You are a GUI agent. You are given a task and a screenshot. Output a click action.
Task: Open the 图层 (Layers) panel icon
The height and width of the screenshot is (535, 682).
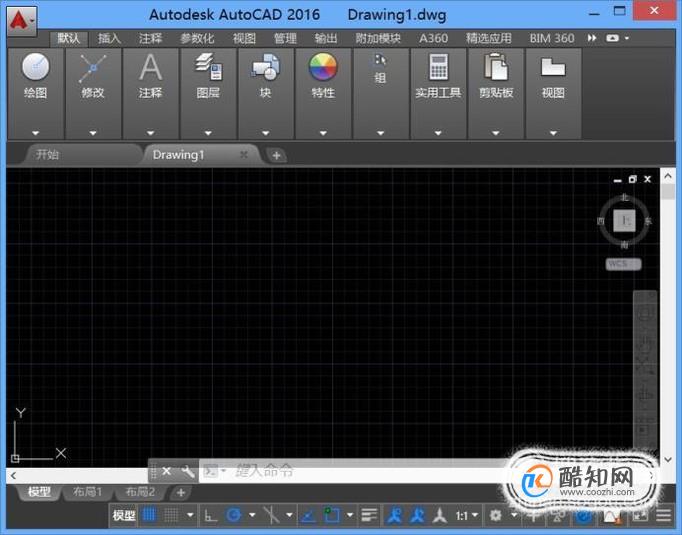point(208,67)
